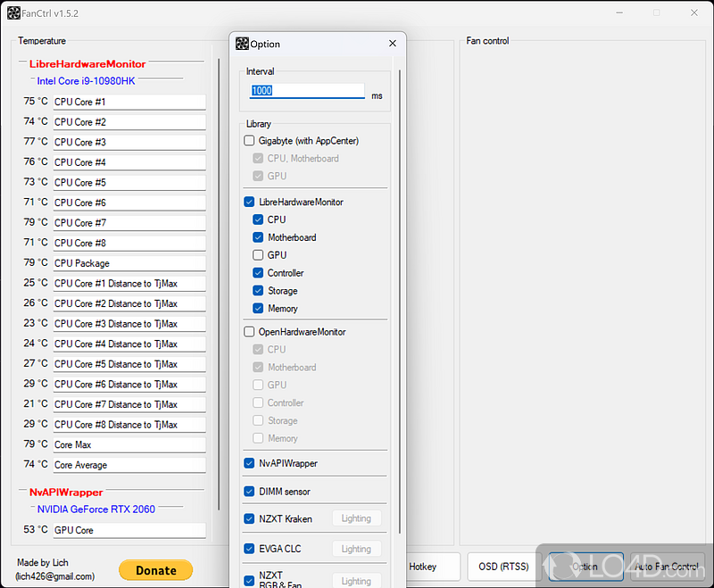The width and height of the screenshot is (714, 588).
Task: Click the CPU Core #2 name field
Action: 129,122
